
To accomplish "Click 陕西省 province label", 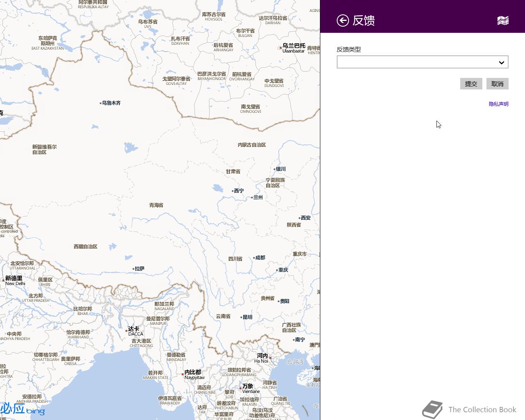I will click(294, 225).
